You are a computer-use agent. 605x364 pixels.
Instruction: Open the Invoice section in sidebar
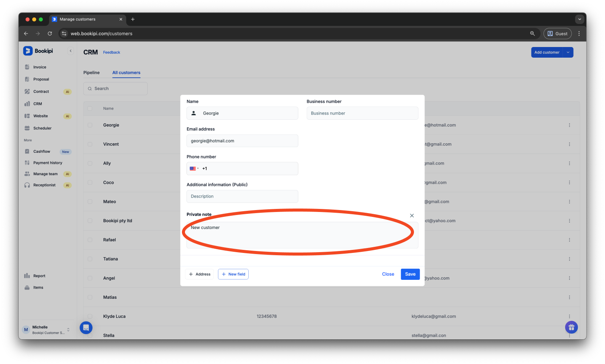(39, 67)
